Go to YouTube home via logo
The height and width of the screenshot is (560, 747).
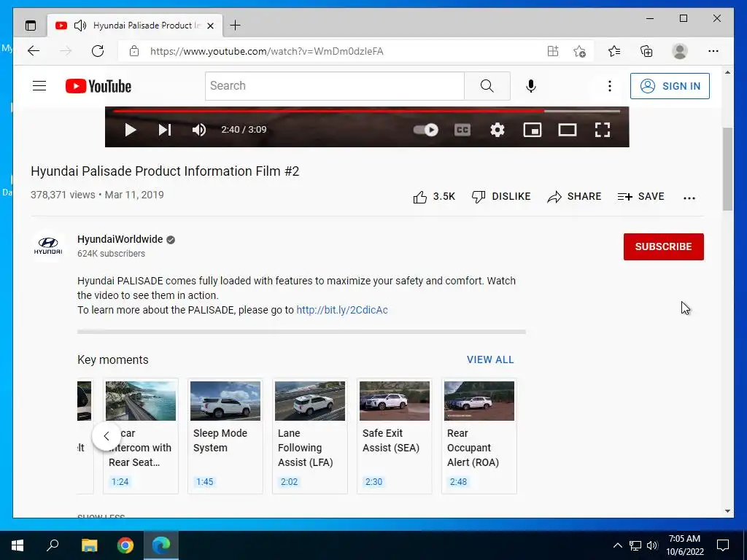pos(98,86)
